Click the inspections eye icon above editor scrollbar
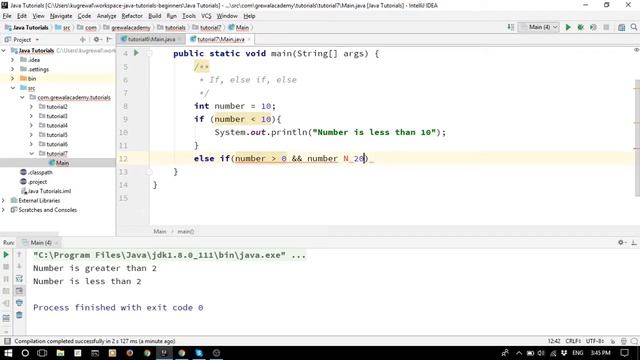The width and height of the screenshot is (640, 360). pos(636,50)
